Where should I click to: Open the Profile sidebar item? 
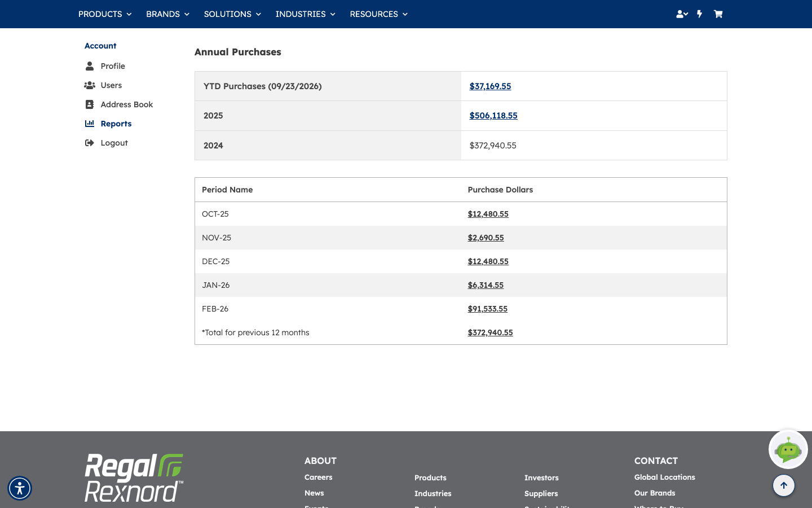pos(113,66)
